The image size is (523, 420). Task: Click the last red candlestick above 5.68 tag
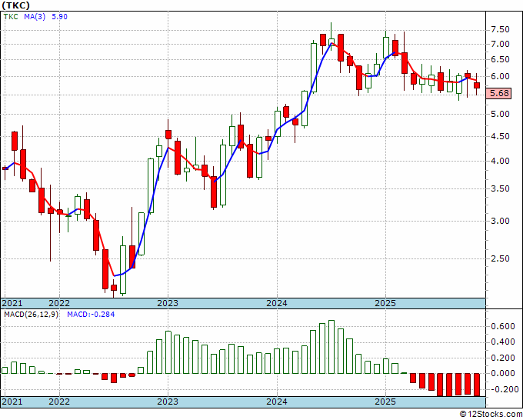click(477, 85)
